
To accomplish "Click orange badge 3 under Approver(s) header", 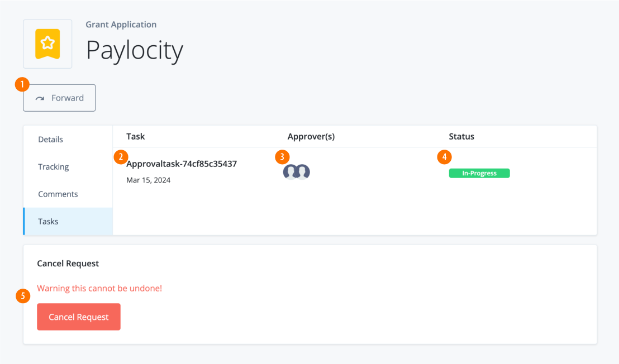I will click(x=283, y=157).
